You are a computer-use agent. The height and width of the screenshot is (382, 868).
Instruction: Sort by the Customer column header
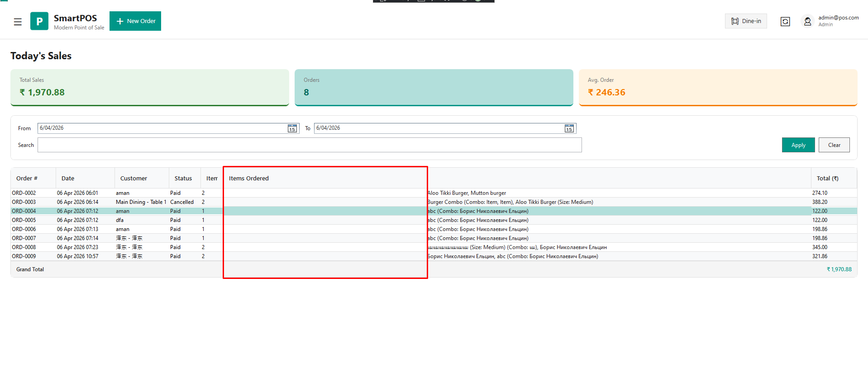point(134,179)
